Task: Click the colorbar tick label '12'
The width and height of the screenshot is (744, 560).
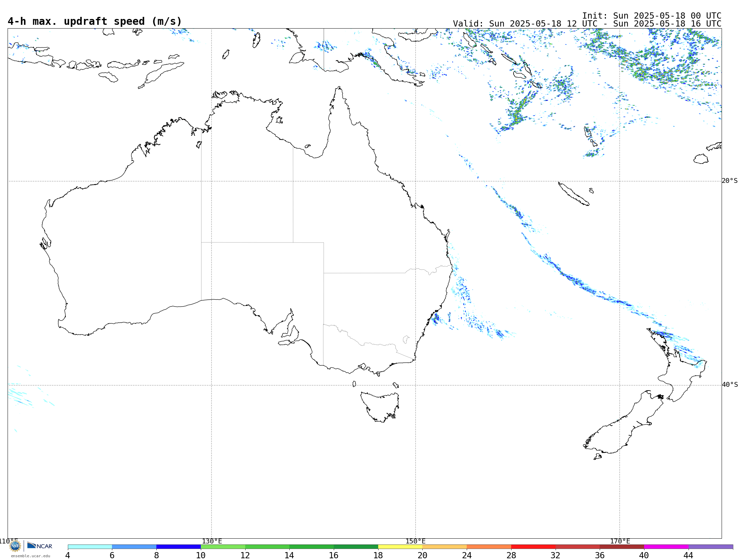Action: click(x=245, y=556)
